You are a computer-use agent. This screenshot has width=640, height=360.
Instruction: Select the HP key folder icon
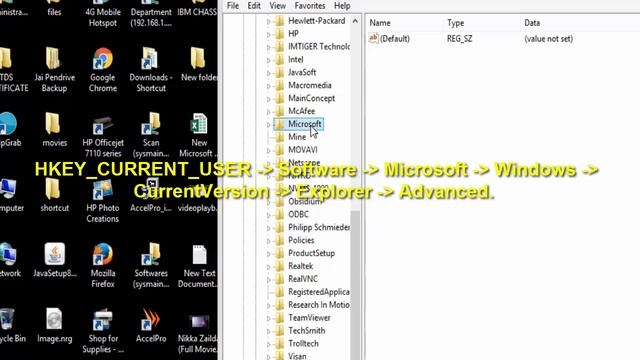tap(280, 33)
